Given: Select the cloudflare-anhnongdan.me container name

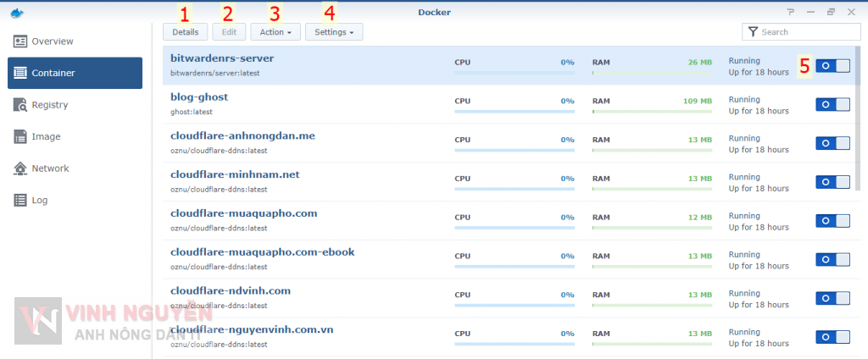Looking at the screenshot, I should (x=243, y=135).
